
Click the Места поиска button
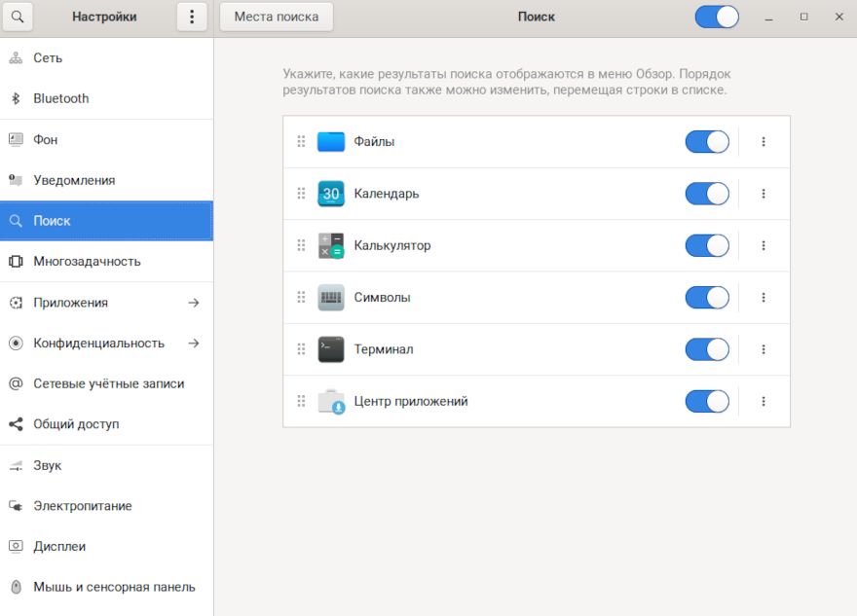[277, 17]
